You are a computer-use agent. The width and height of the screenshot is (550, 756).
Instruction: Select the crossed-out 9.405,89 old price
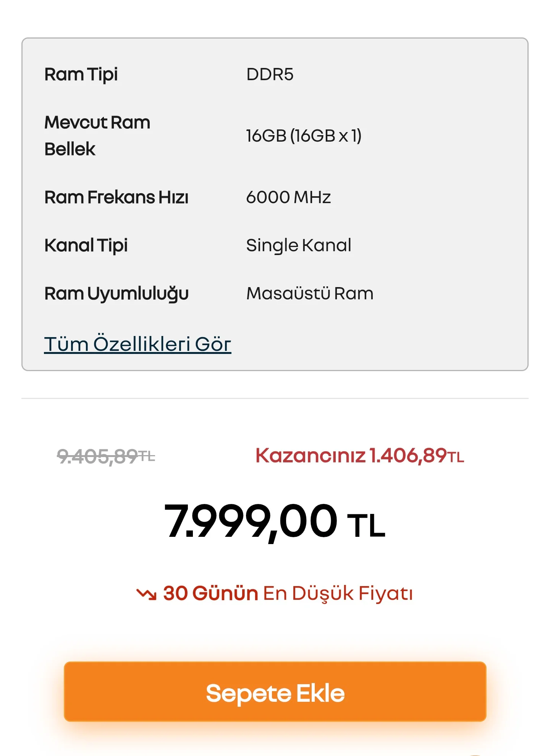97,456
